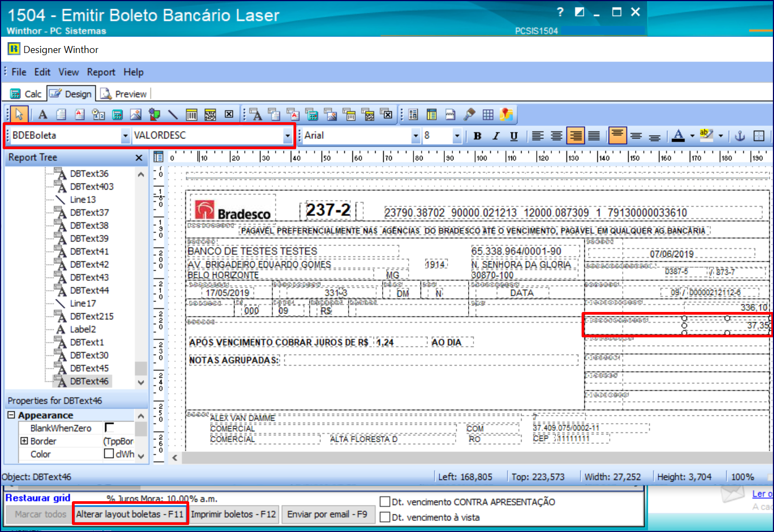Choose the Memo component tool
The width and height of the screenshot is (774, 532).
(61, 114)
